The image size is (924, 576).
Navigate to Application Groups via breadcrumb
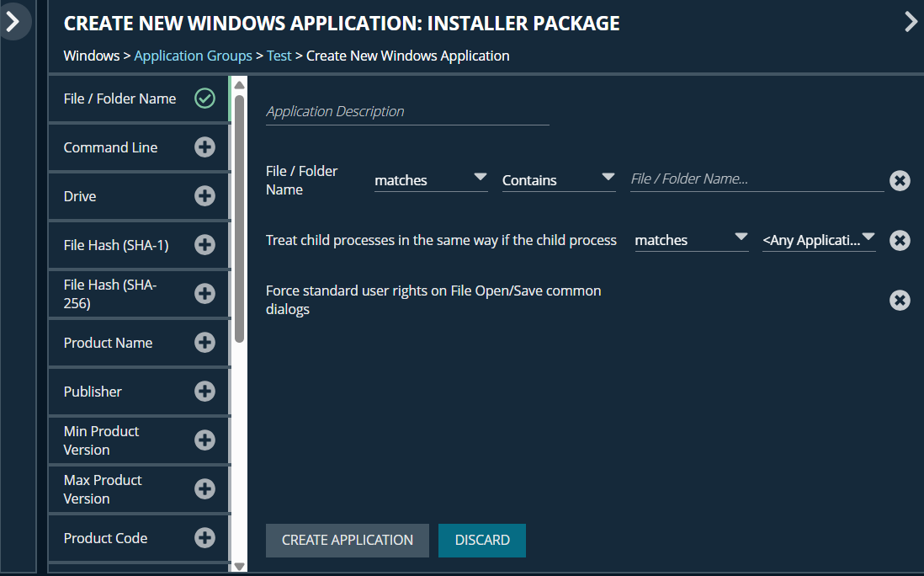tap(193, 55)
